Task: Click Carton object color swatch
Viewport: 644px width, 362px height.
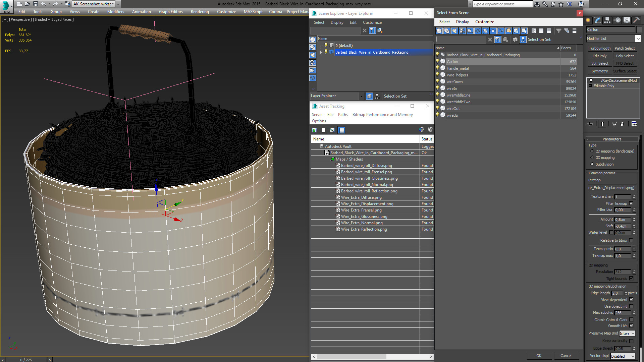Action: [639, 29]
